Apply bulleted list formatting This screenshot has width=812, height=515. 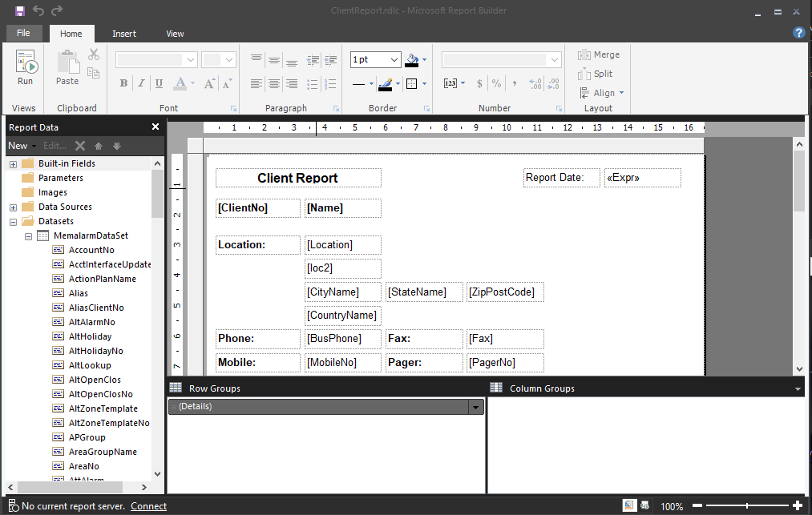313,84
